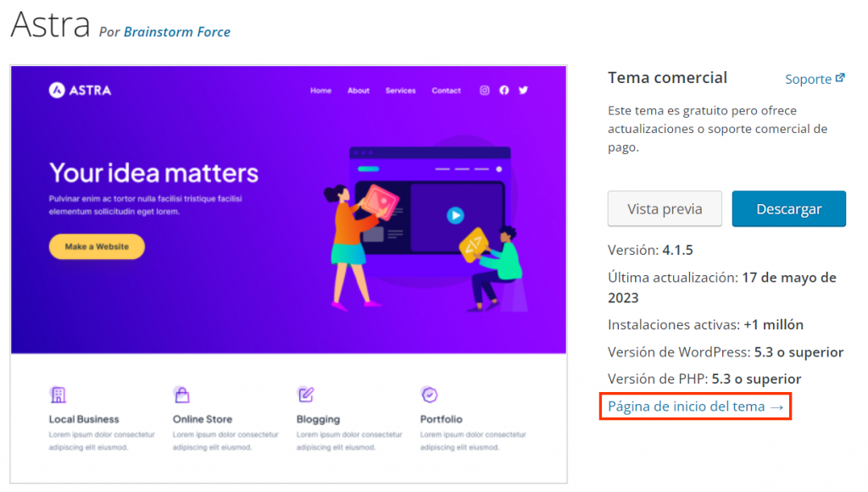This screenshot has width=868, height=492.
Task: Open the Soporte link
Action: tap(809, 79)
